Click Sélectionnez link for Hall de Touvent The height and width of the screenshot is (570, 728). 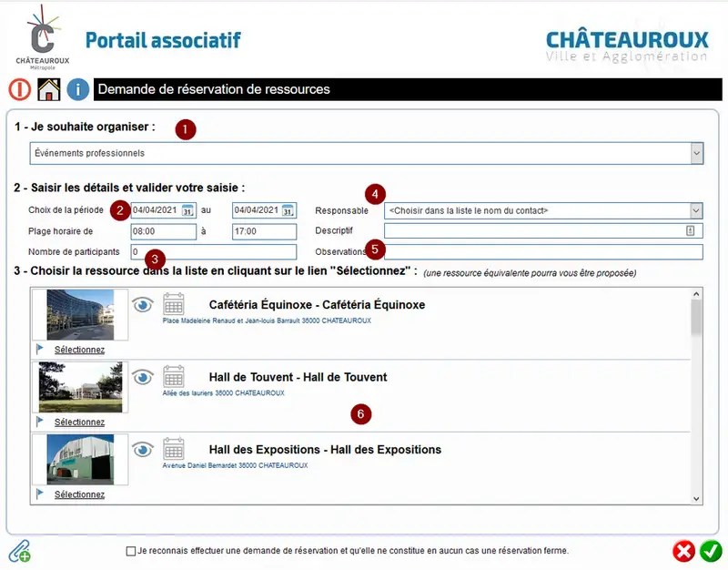[x=79, y=422]
